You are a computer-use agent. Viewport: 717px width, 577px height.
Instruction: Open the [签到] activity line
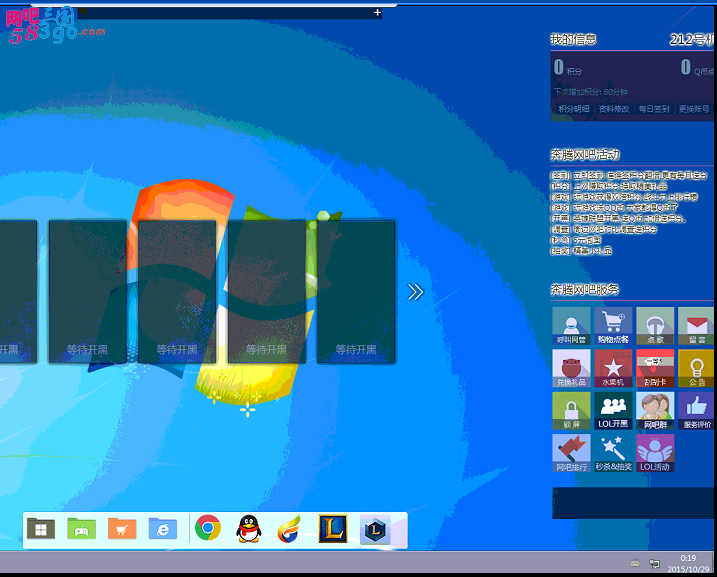click(629, 175)
